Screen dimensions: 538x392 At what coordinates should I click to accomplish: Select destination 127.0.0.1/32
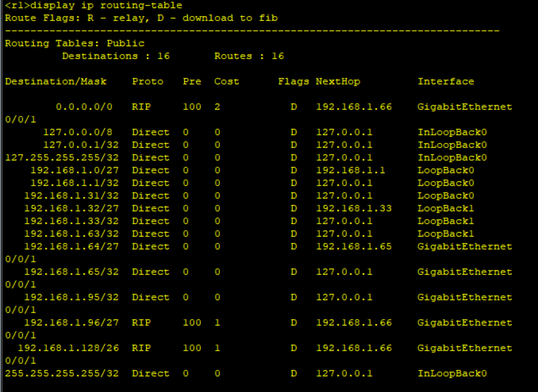coord(81,145)
